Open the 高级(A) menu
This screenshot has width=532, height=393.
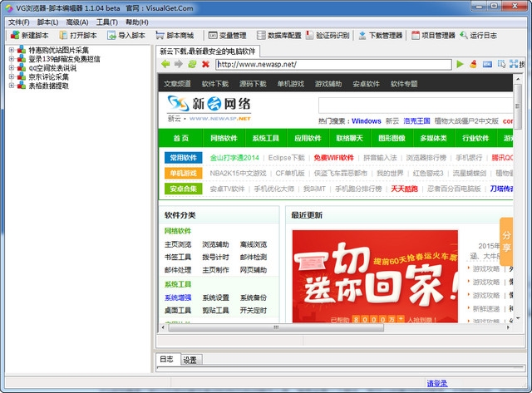pos(77,22)
